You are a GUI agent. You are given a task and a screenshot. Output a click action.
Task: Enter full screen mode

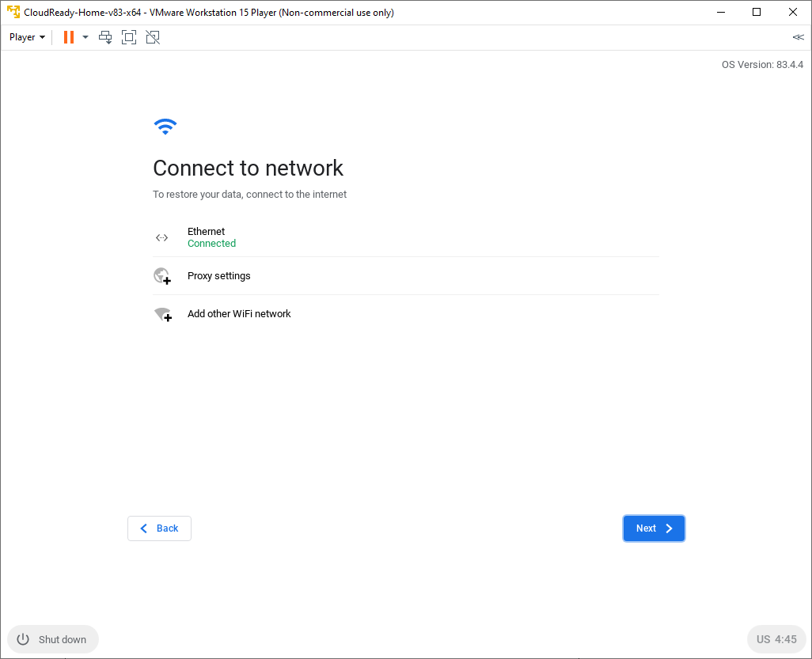tap(129, 37)
